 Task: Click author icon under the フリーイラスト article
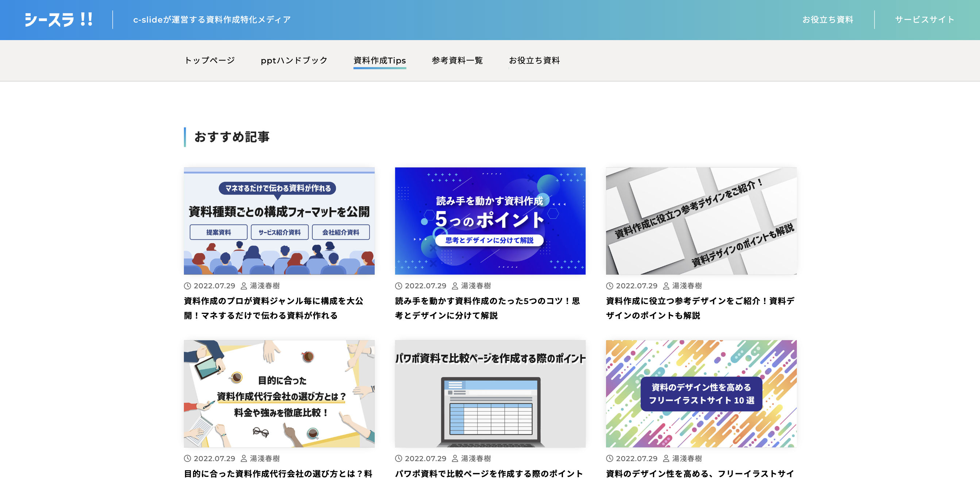666,459
